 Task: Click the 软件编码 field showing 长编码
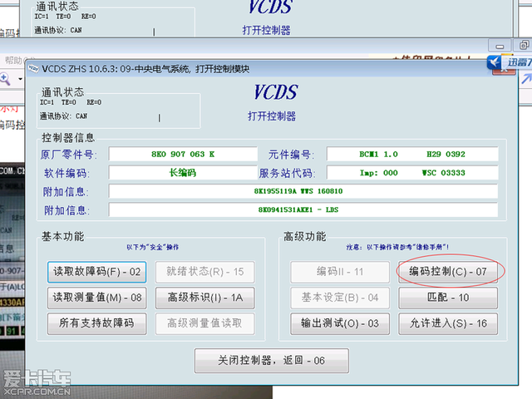182,173
